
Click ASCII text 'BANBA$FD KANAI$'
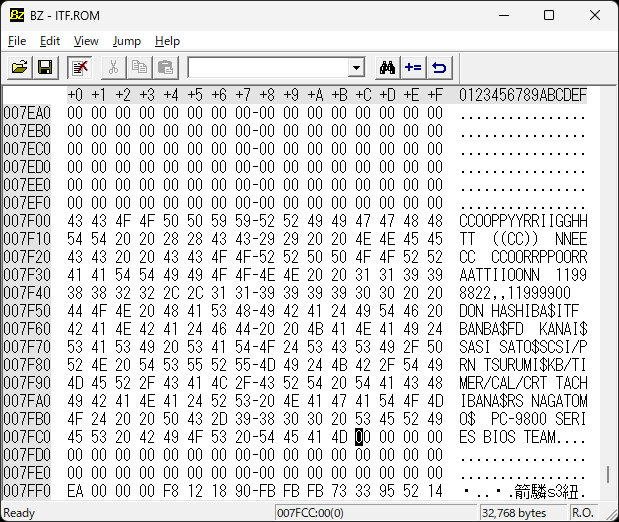coord(523,329)
